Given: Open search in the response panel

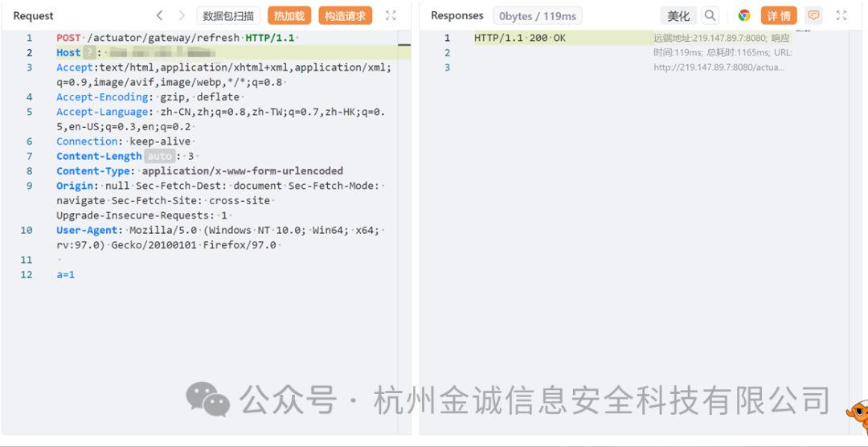Looking at the screenshot, I should (710, 15).
